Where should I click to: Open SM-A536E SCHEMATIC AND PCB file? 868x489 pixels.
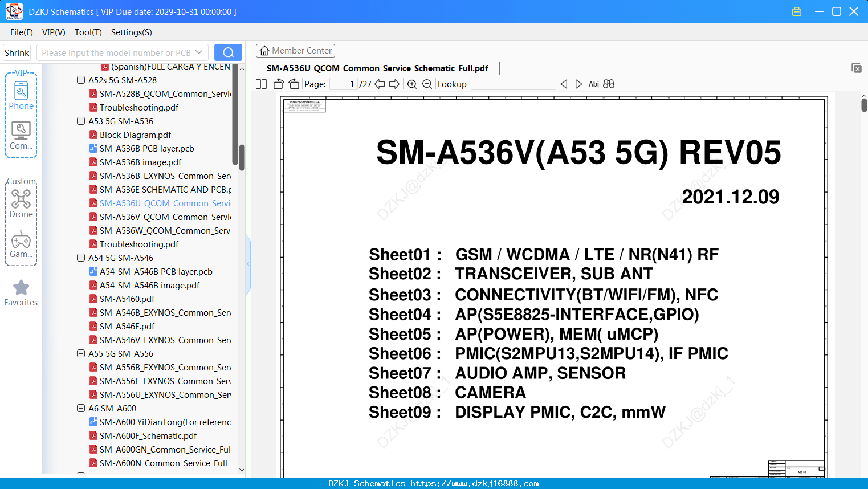[160, 190]
